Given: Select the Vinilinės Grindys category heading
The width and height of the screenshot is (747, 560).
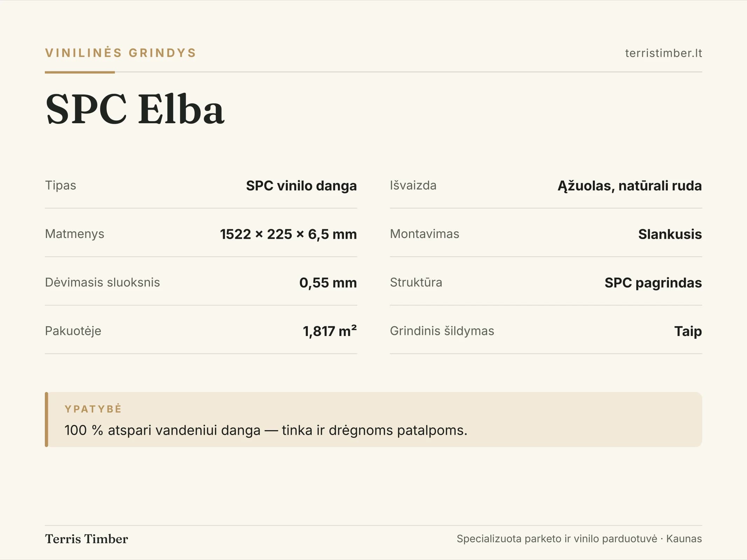Looking at the screenshot, I should coord(120,53).
